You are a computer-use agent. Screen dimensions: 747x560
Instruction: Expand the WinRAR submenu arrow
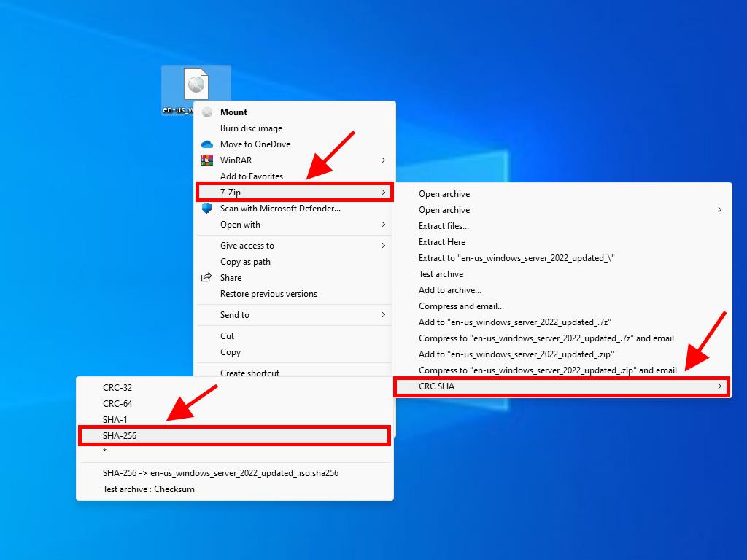(384, 160)
